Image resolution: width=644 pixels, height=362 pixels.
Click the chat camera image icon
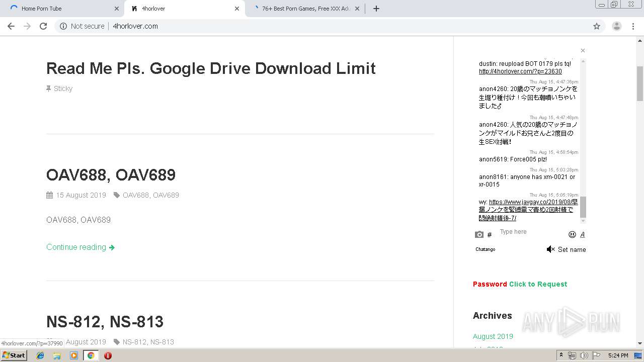coord(479,235)
